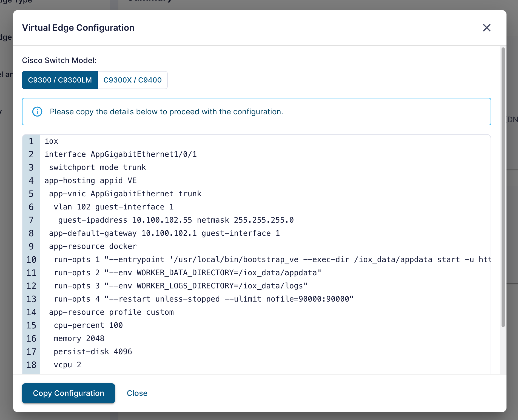Click the 'cpu-percent 100' line
This screenshot has height=420, width=518.
point(88,325)
